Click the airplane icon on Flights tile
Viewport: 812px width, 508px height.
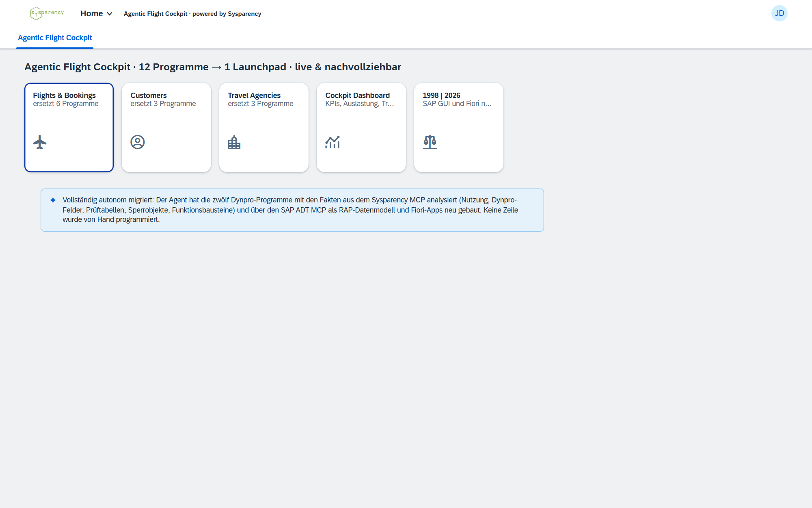coord(40,142)
